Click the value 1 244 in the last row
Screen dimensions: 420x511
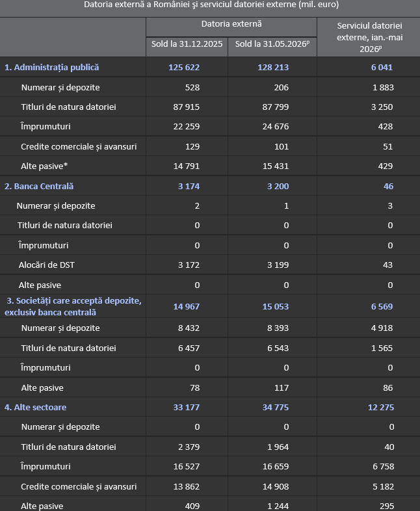pos(278,506)
